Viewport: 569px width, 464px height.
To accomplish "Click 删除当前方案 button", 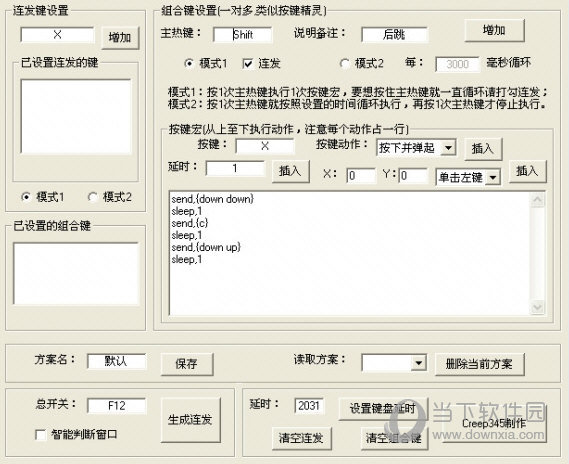I will 480,364.
